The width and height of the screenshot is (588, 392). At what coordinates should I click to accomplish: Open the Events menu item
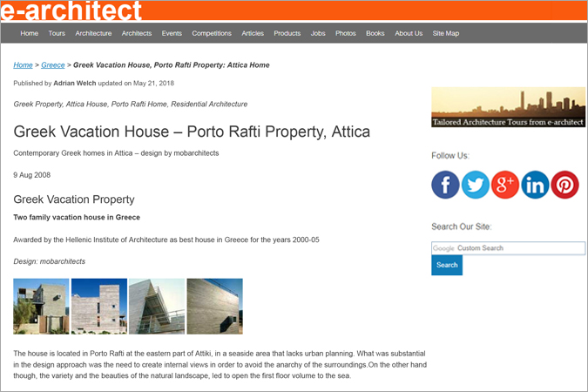(x=172, y=33)
